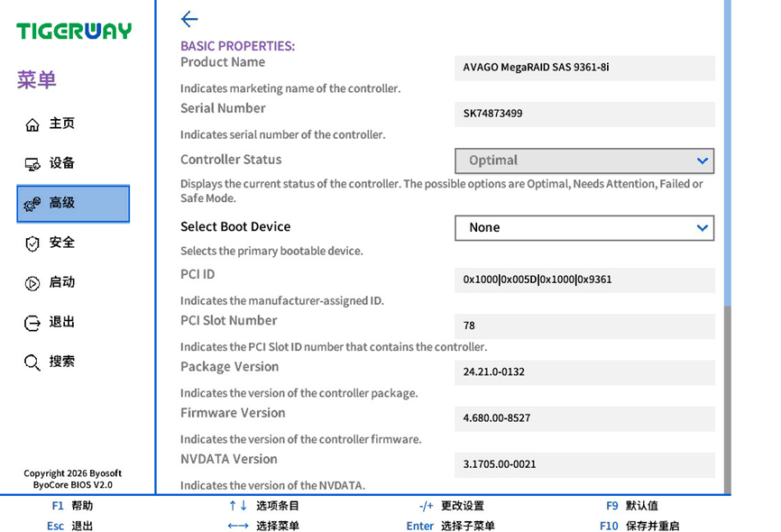Open the 安全 menu item
This screenshot has height=532, width=781.
click(x=73, y=243)
